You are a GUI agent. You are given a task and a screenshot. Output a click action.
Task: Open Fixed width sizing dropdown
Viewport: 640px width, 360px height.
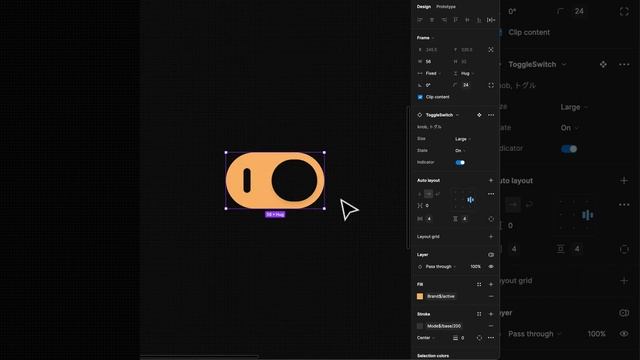point(433,73)
